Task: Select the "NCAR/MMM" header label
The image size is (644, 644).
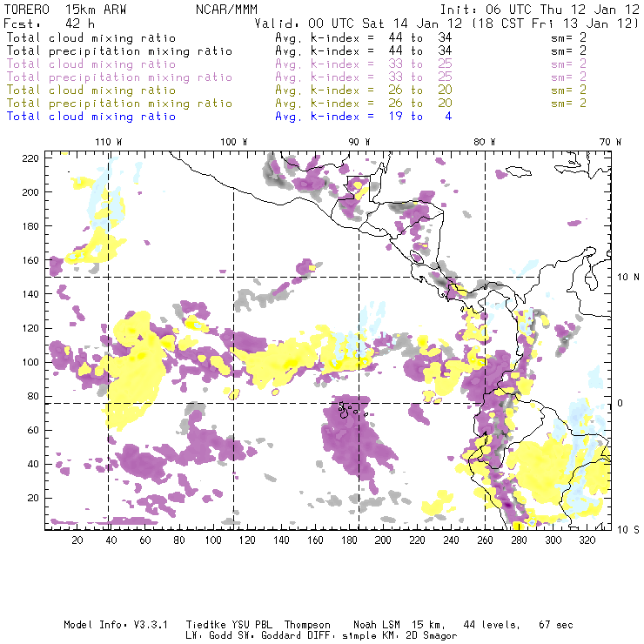Action: click(x=227, y=10)
